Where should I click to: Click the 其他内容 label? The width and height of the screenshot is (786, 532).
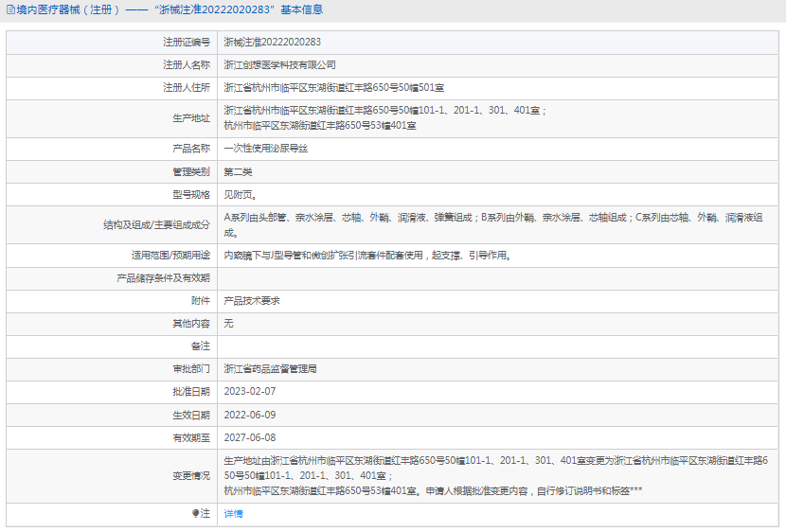[x=191, y=324]
